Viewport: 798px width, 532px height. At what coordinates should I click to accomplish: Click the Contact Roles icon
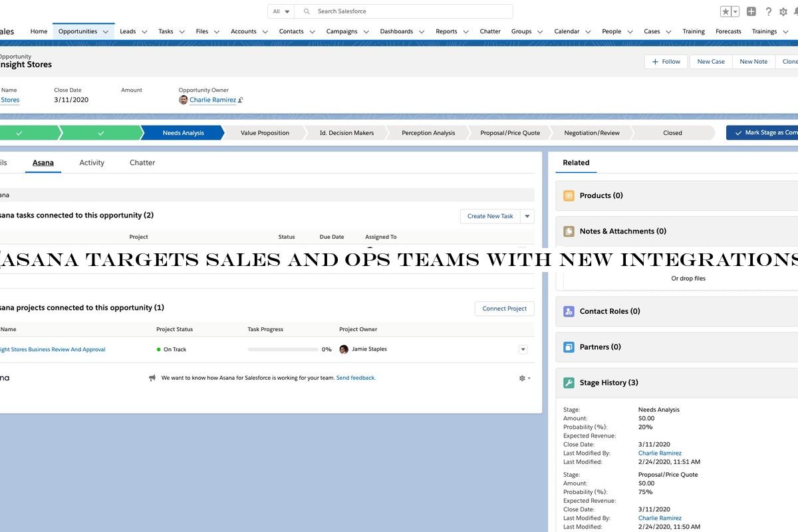[569, 311]
